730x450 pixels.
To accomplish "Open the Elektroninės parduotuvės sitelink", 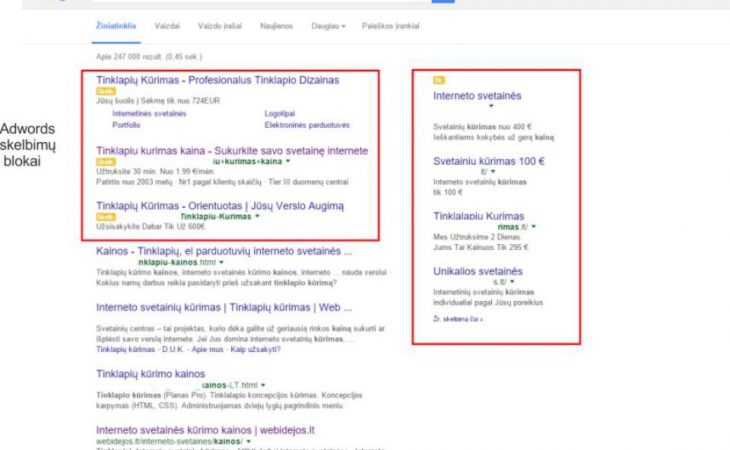I will coord(307,125).
